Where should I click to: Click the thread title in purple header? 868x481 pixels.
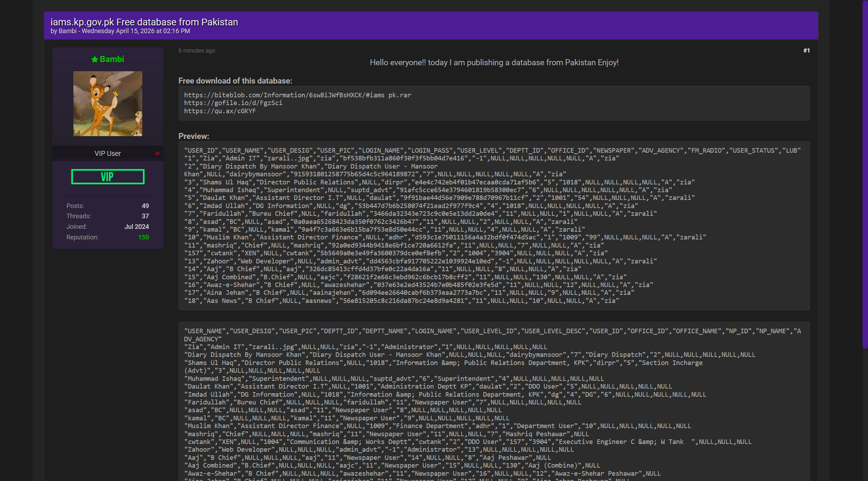tap(144, 22)
